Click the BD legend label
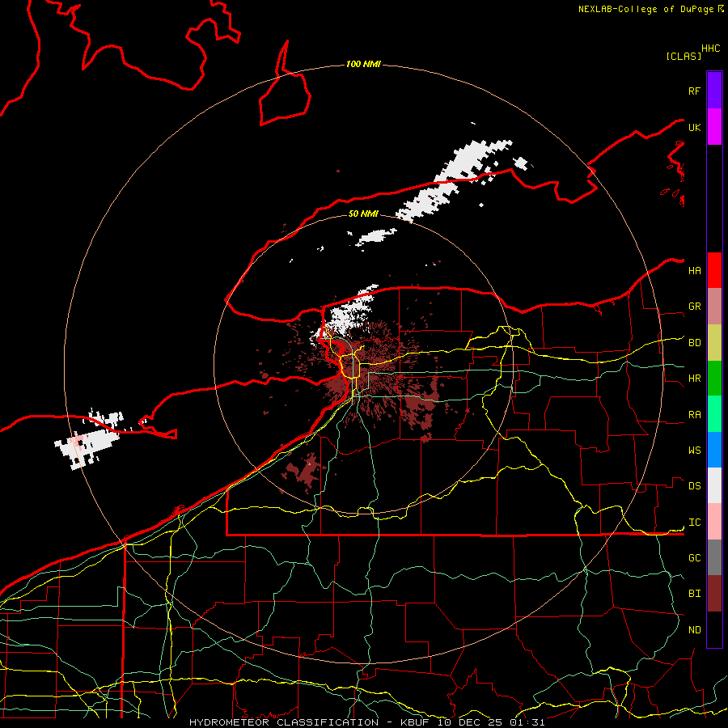 coord(694,343)
